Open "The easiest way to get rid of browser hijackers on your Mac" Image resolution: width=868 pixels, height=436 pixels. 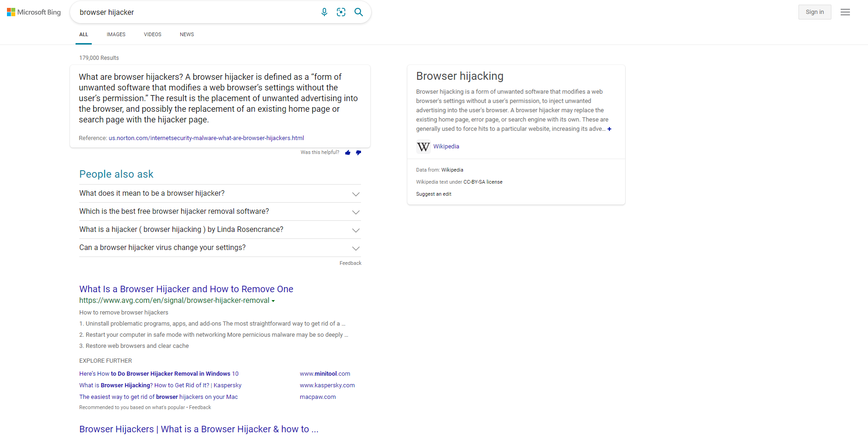tap(158, 397)
